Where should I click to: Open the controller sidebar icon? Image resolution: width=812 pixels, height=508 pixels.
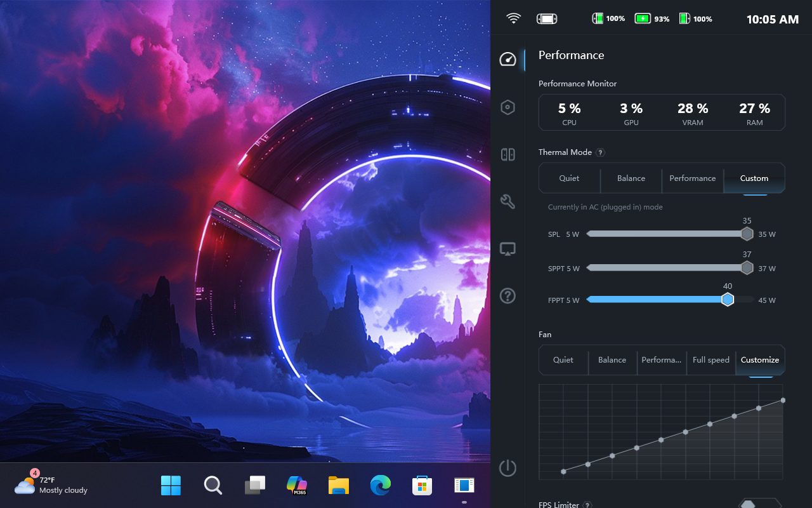(507, 154)
